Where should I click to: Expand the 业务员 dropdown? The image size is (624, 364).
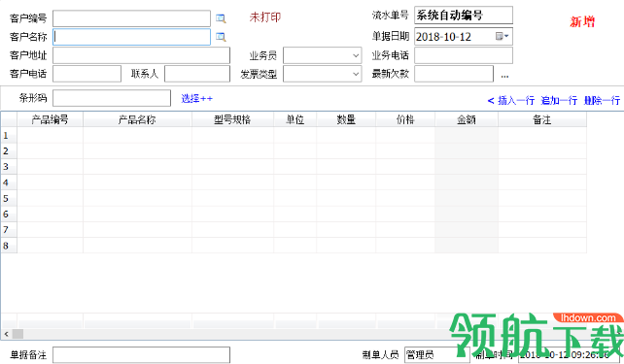[356, 55]
